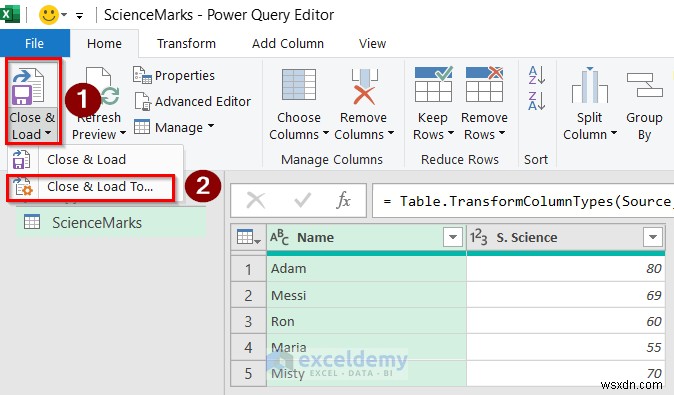Select the score cell with value 69

(566, 295)
